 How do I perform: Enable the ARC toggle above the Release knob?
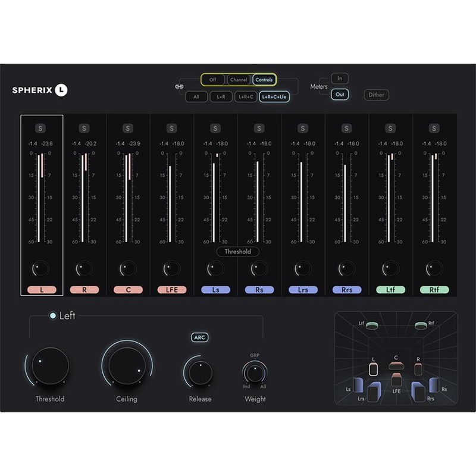[x=199, y=337]
